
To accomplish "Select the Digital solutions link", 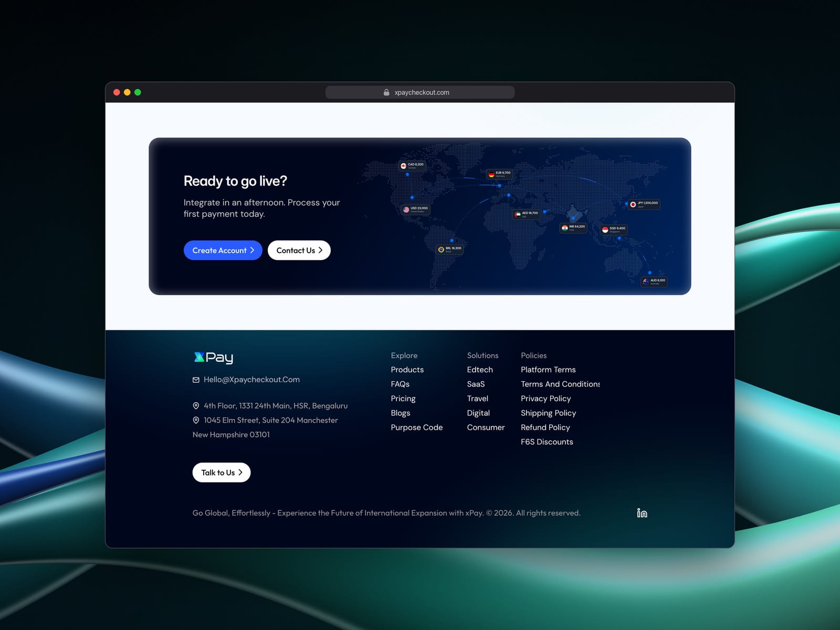I will (x=478, y=413).
